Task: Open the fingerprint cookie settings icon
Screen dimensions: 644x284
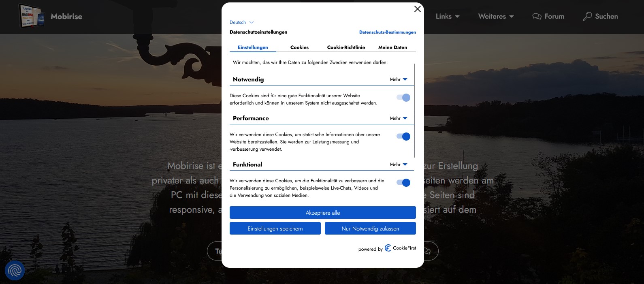Action: (x=15, y=270)
